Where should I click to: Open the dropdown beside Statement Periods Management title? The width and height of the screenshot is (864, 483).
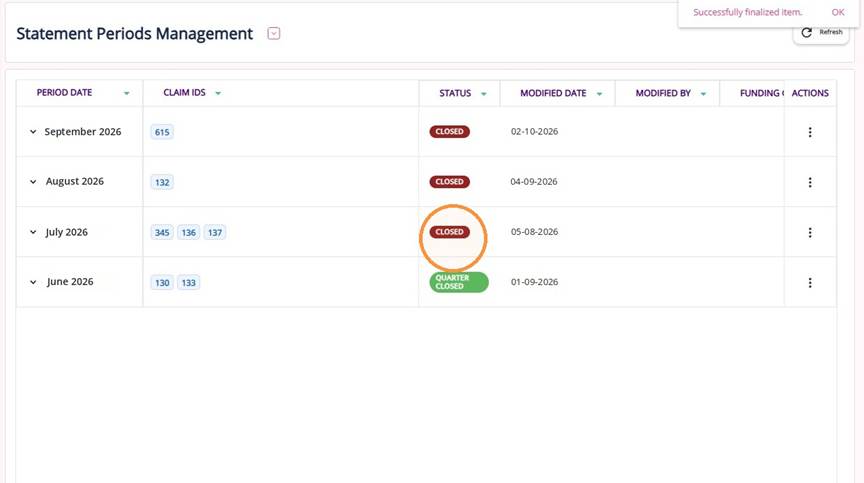[274, 34]
